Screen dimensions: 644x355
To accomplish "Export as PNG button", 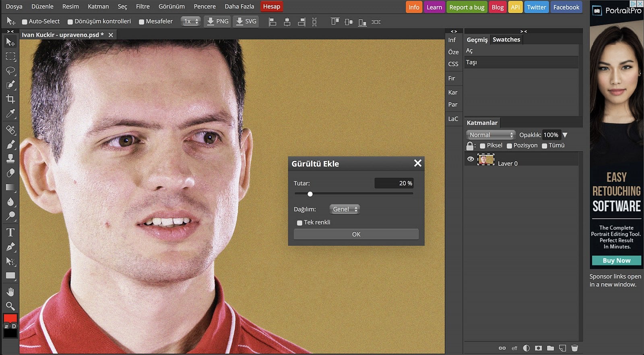I will (217, 21).
